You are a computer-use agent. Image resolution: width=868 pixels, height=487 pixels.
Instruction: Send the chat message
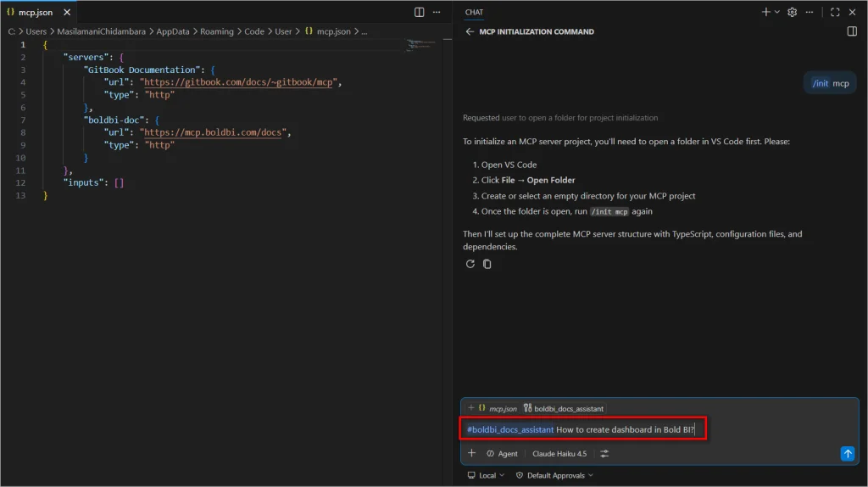click(848, 454)
